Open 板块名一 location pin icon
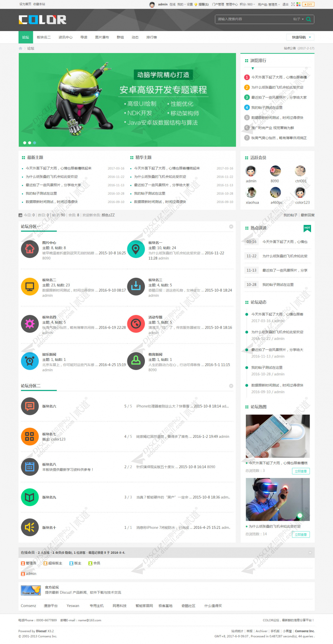This screenshot has width=333, height=644. (x=136, y=249)
